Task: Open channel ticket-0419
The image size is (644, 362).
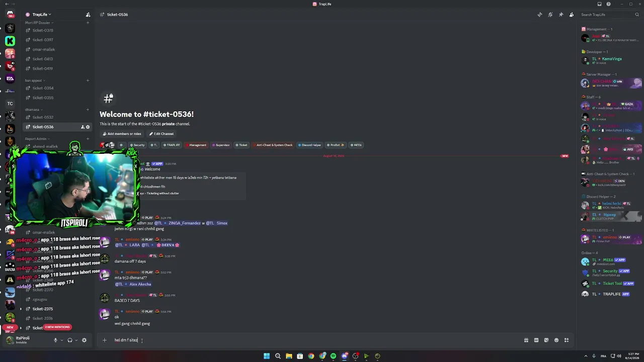Action: pos(57,68)
